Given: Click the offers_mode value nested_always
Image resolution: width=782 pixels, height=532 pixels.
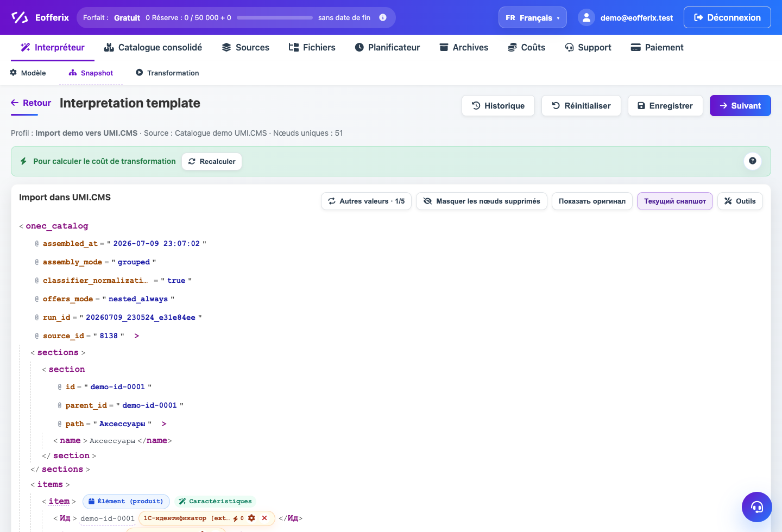Looking at the screenshot, I should pyautogui.click(x=138, y=299).
